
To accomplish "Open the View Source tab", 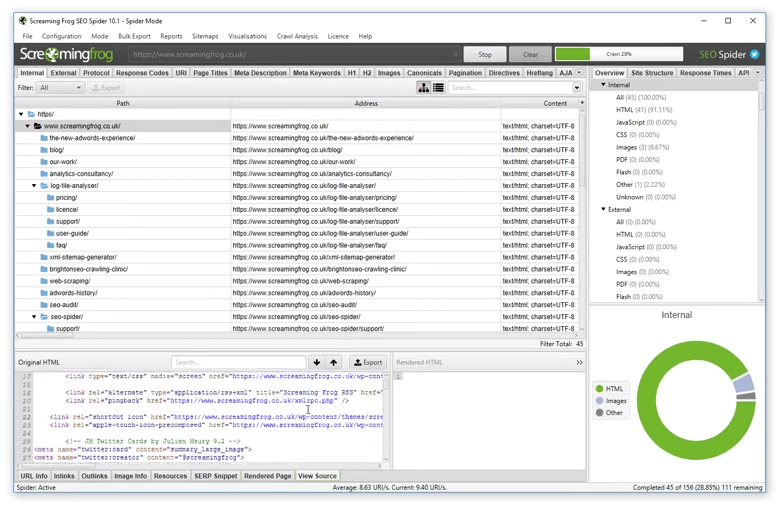I will click(x=317, y=476).
